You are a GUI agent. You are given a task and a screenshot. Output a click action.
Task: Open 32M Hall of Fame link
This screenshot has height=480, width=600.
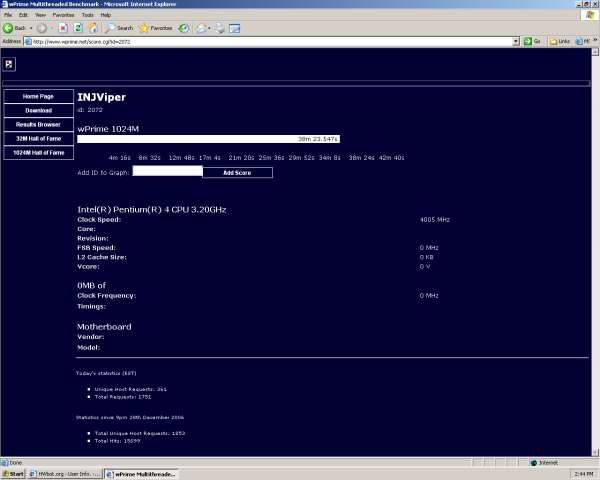[x=38, y=139]
